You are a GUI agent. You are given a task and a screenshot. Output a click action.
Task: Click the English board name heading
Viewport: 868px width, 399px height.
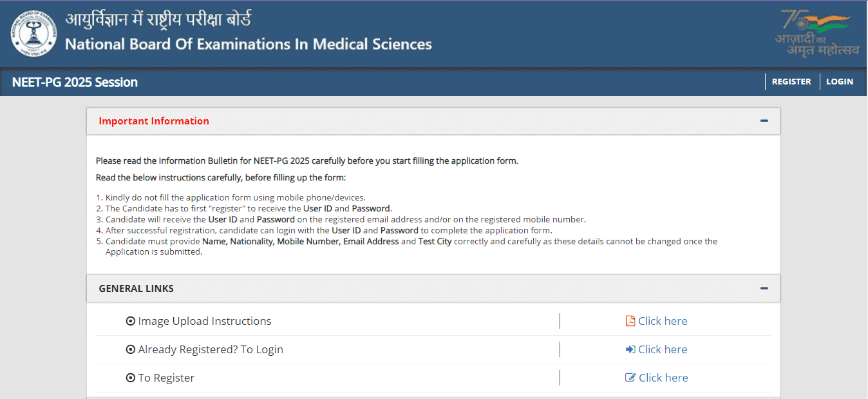pyautogui.click(x=249, y=44)
